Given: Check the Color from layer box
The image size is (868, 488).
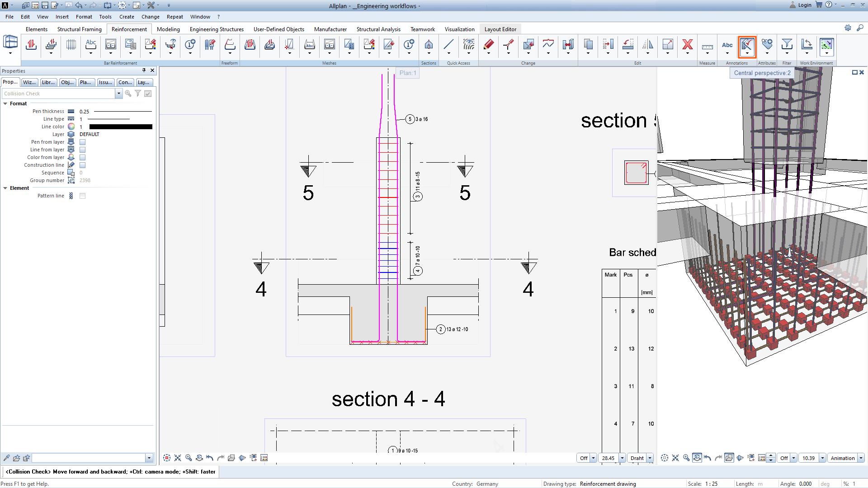Looking at the screenshot, I should click(x=82, y=157).
